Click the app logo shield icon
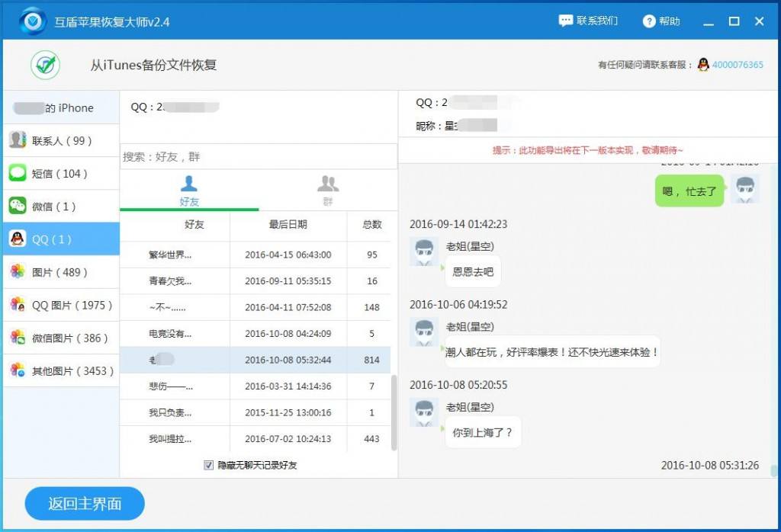 coord(33,21)
